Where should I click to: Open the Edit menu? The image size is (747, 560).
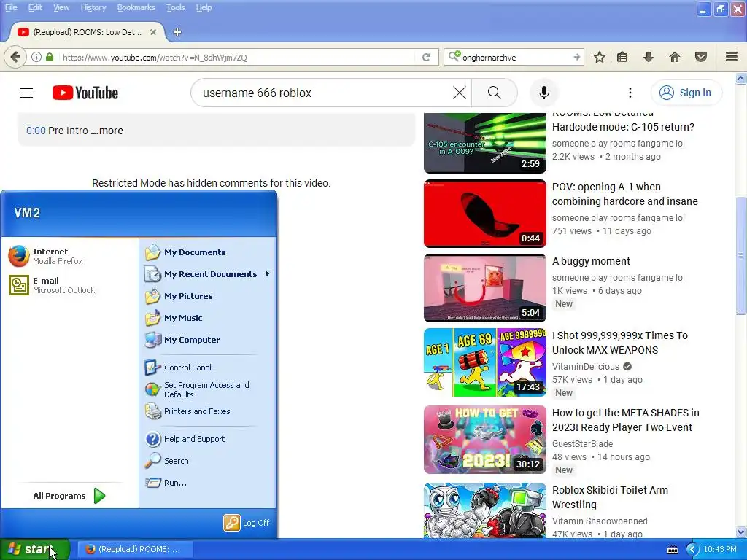click(x=35, y=7)
